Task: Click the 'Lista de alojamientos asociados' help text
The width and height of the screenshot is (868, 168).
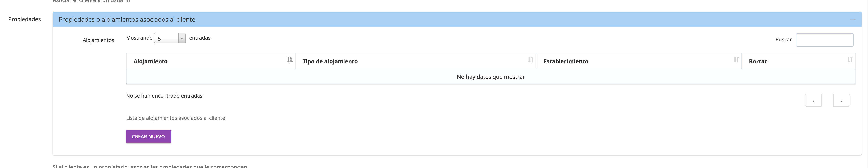Action: click(x=175, y=118)
